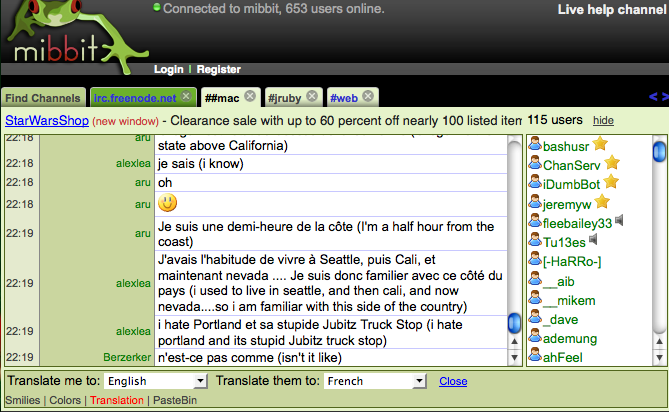The width and height of the screenshot is (669, 412).
Task: Open the PasteBin panel
Action: (175, 400)
